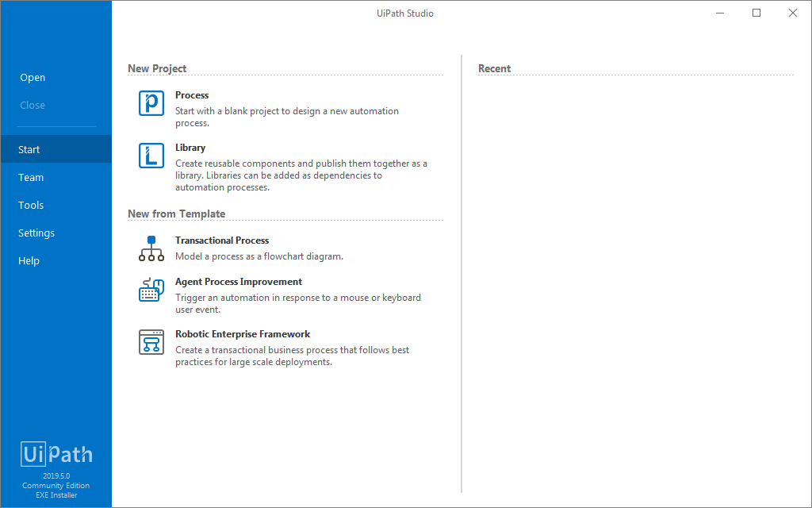Choose the Transactional Process template title

point(222,240)
